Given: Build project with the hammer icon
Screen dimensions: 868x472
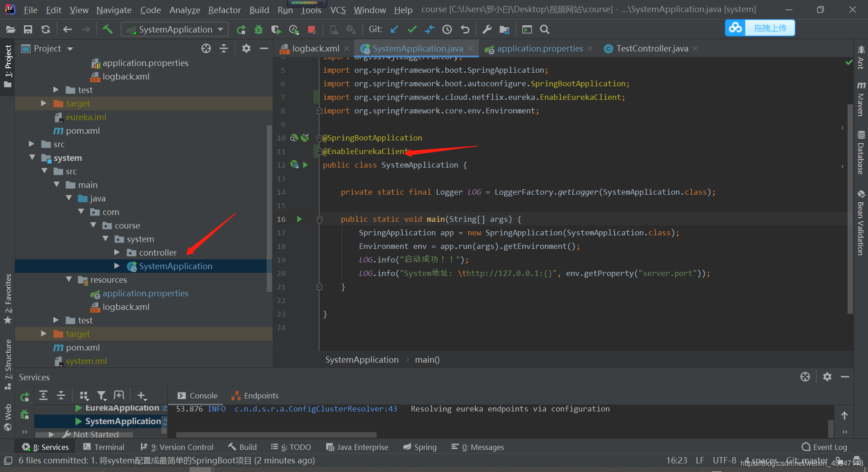Looking at the screenshot, I should pos(108,29).
